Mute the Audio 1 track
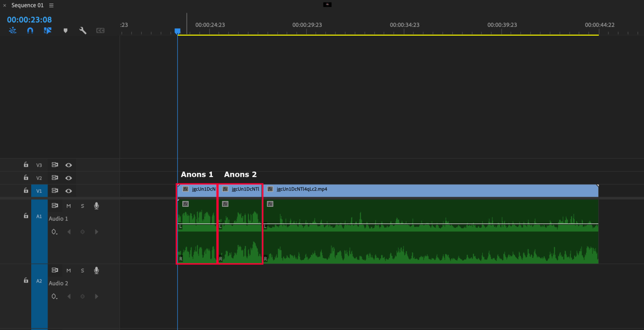Screen dimensions: 644x330 69,206
